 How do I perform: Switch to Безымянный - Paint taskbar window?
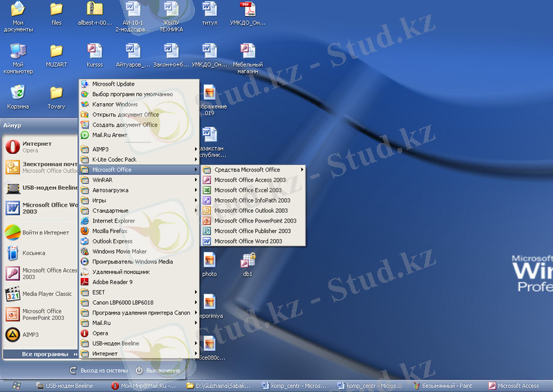click(x=444, y=386)
